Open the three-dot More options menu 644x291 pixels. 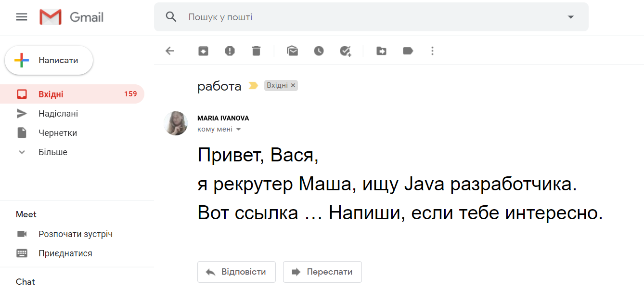pos(432,51)
